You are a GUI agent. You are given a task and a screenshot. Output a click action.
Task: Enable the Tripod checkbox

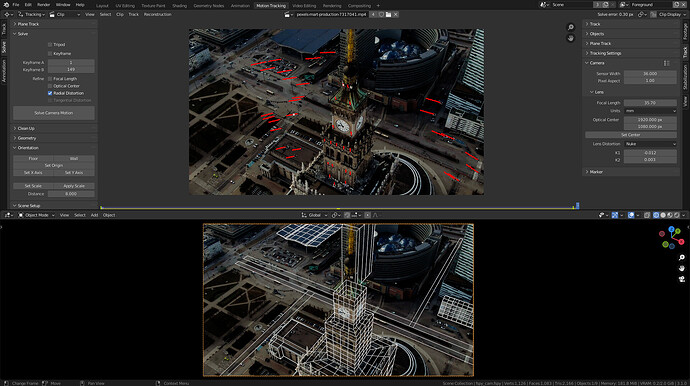tap(50, 44)
